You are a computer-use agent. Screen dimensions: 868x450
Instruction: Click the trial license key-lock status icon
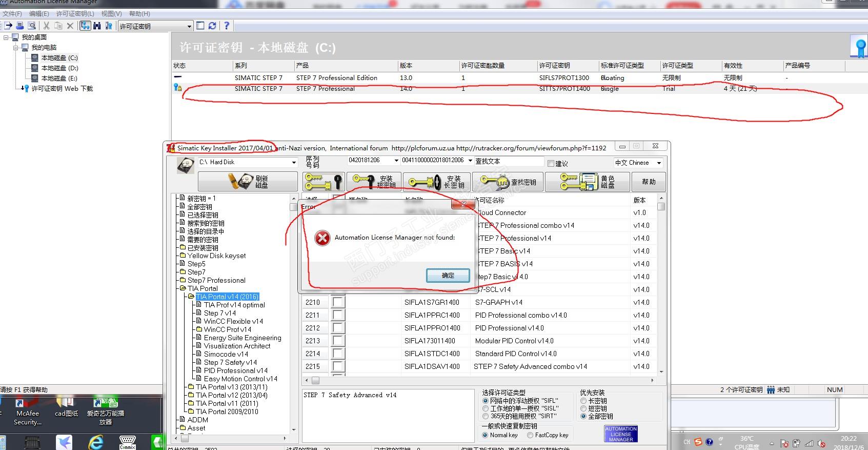177,88
